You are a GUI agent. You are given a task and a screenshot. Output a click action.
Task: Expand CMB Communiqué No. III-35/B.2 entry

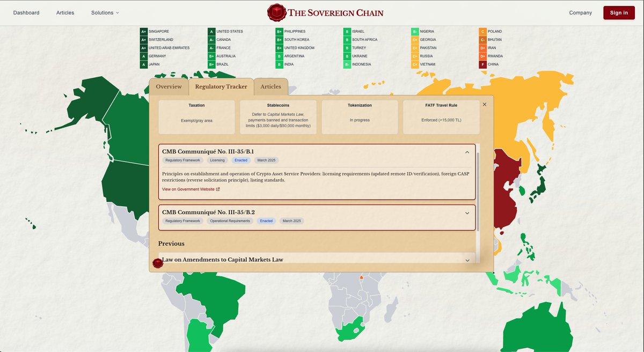click(x=467, y=212)
